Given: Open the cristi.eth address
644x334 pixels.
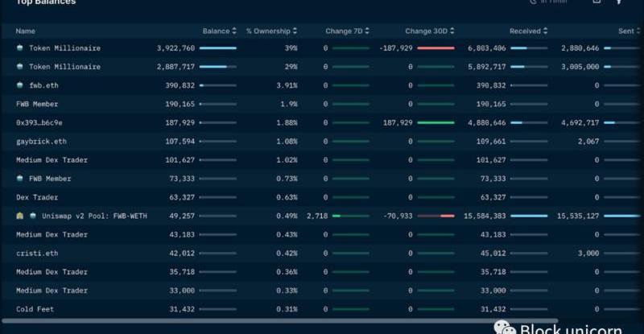Looking at the screenshot, I should tap(39, 253).
